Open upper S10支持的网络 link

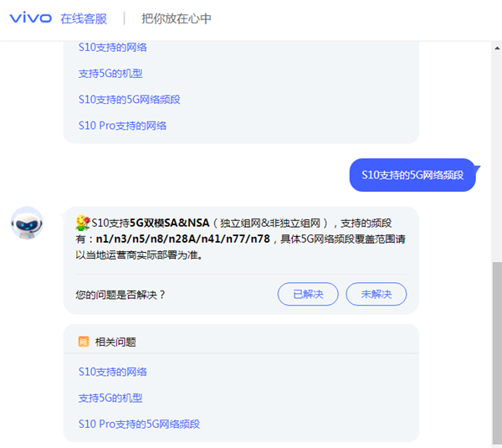click(113, 48)
